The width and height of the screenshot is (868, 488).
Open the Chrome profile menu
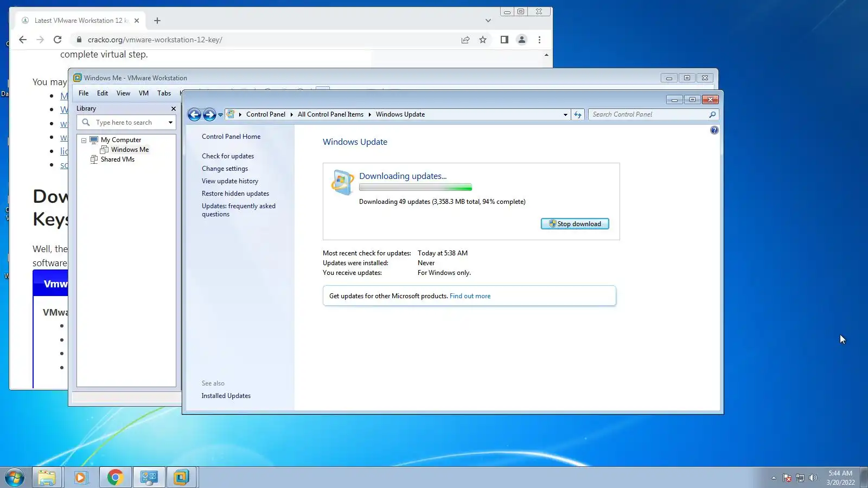click(x=522, y=40)
